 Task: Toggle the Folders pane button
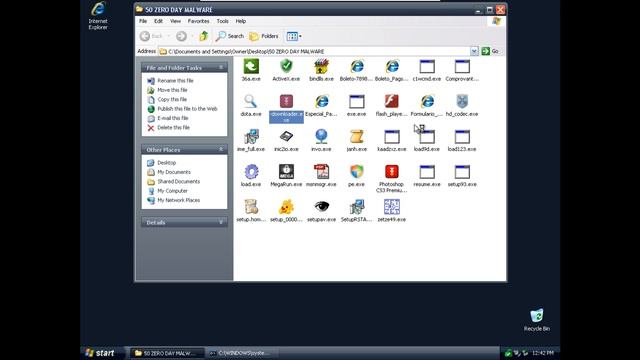264,36
